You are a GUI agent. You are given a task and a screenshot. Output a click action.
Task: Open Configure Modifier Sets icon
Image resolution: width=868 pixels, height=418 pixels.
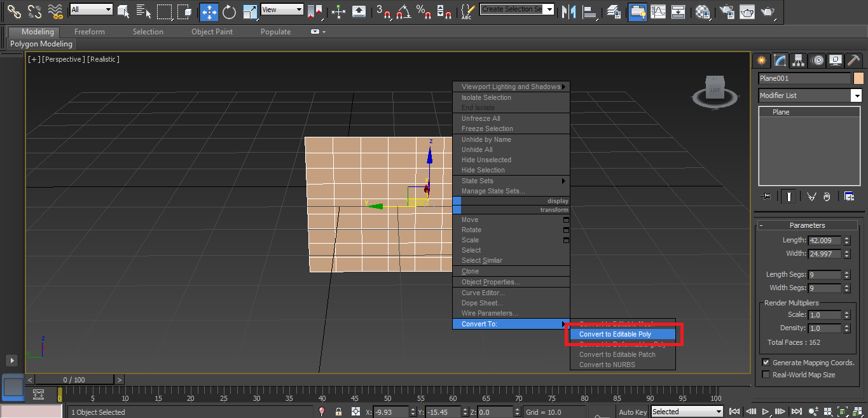[x=849, y=197]
